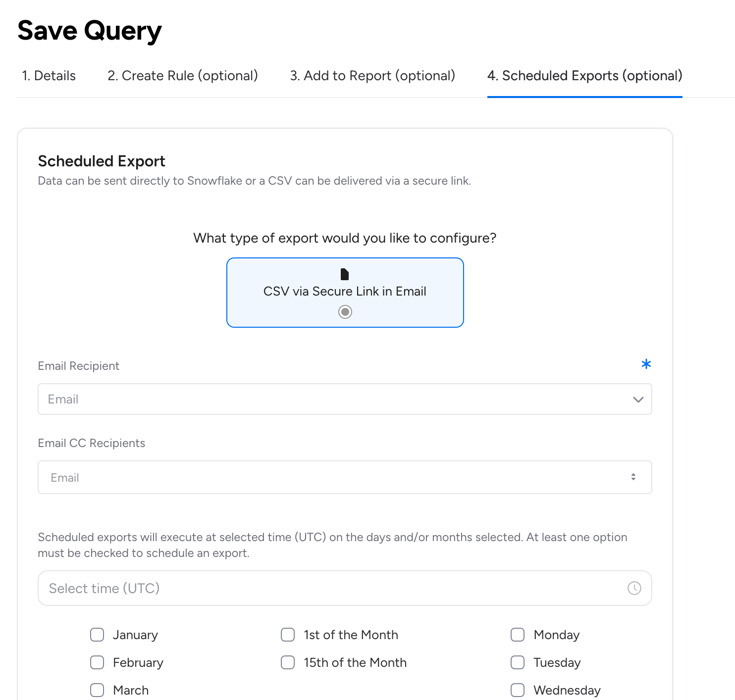Click the CSV file document icon

[x=345, y=274]
